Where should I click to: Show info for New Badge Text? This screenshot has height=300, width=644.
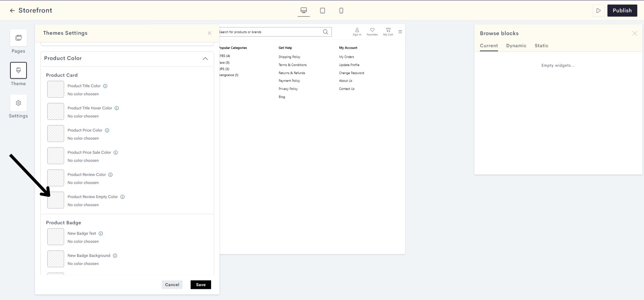click(101, 233)
